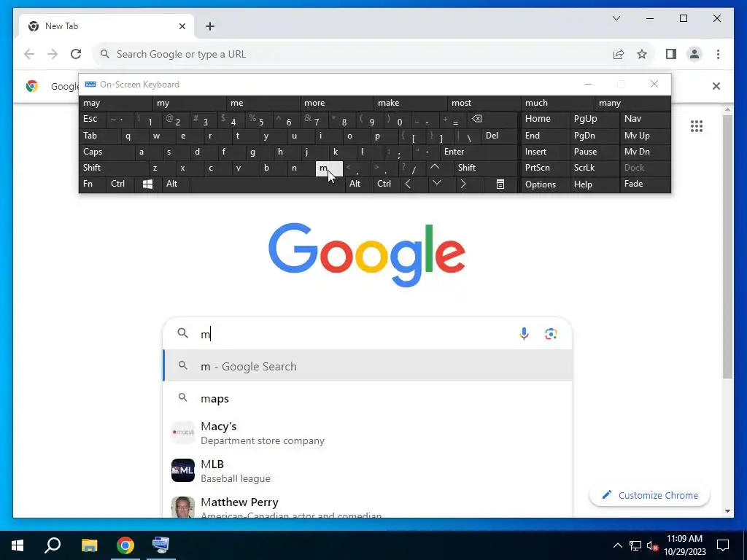Click the context menu key on keyboard
The width and height of the screenshot is (747, 560).
pos(500,184)
